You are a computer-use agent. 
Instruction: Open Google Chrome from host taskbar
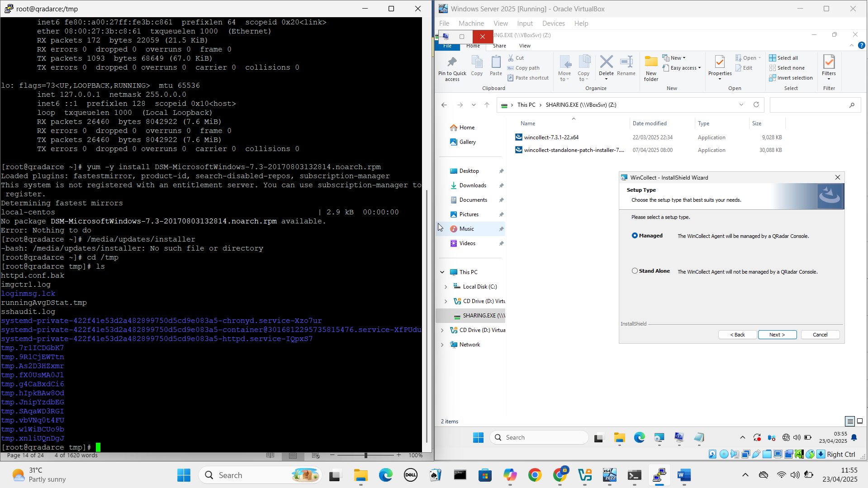[x=535, y=475]
